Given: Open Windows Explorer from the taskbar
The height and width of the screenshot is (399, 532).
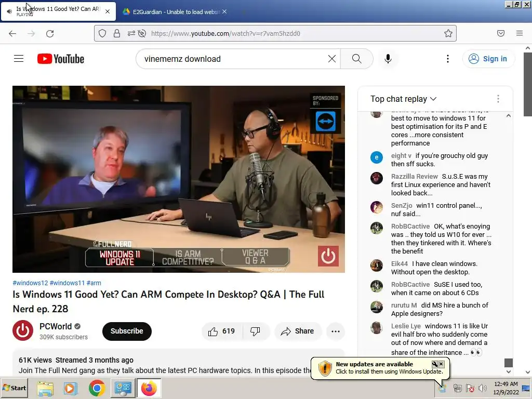Looking at the screenshot, I should [45, 388].
